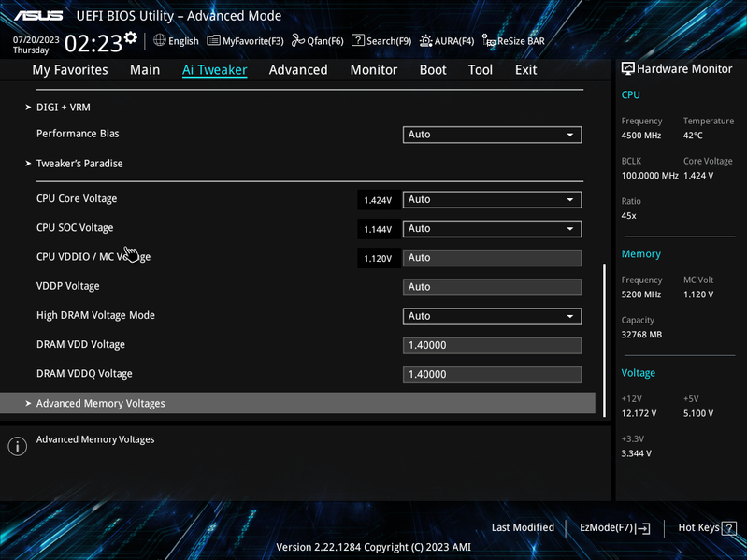Open MyFavorite(F3) list icon
The height and width of the screenshot is (560, 747).
213,40
